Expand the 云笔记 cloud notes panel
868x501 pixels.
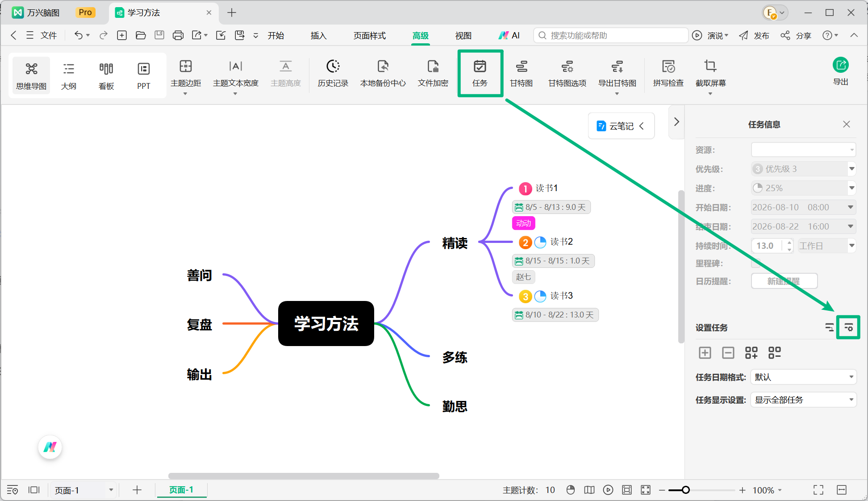pos(621,126)
